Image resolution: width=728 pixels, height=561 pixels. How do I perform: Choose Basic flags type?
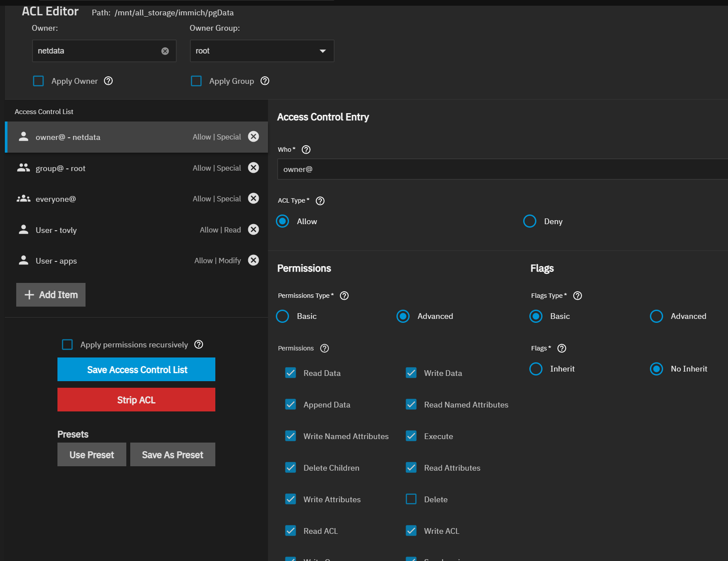click(536, 316)
